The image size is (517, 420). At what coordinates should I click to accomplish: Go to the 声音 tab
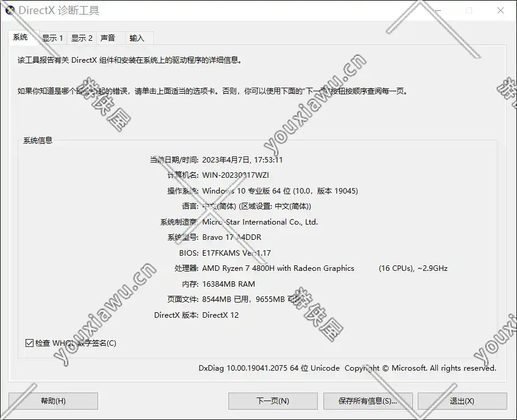[108, 38]
